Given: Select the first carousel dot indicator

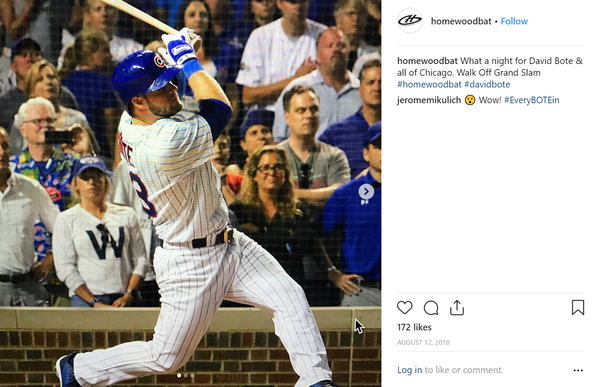Looking at the screenshot, I should tap(179, 376).
